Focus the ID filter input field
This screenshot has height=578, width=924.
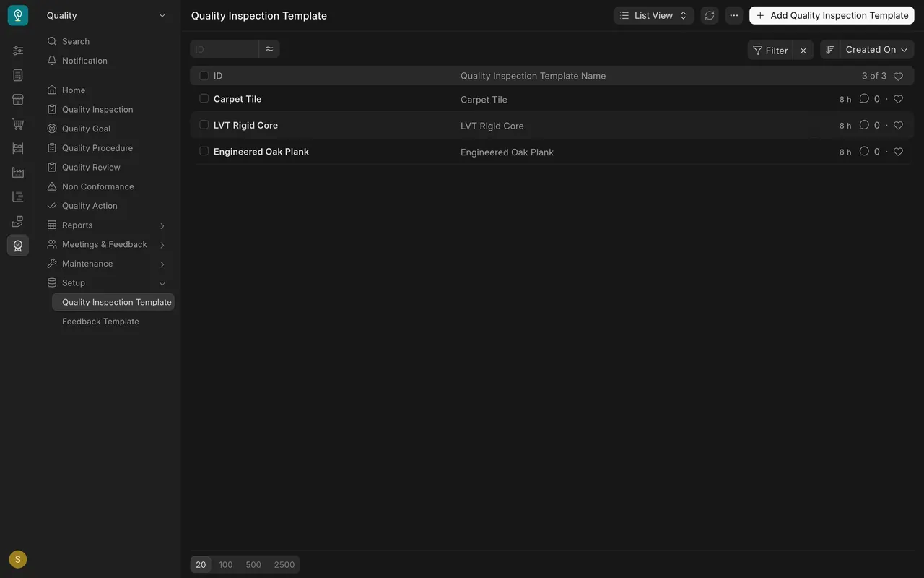tap(225, 49)
